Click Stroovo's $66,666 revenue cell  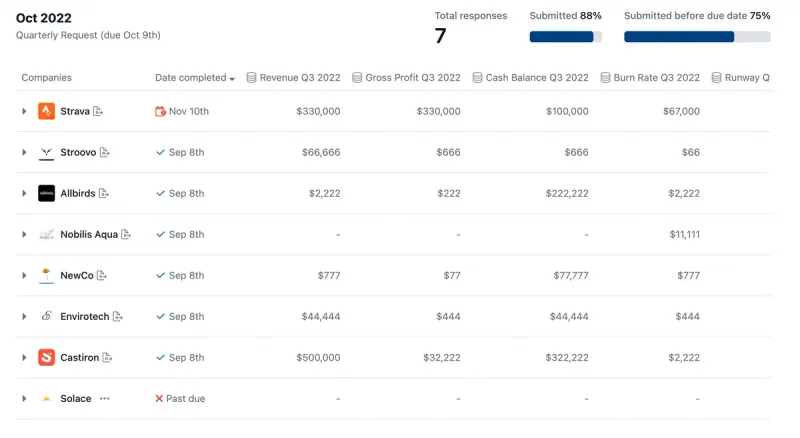tap(321, 152)
